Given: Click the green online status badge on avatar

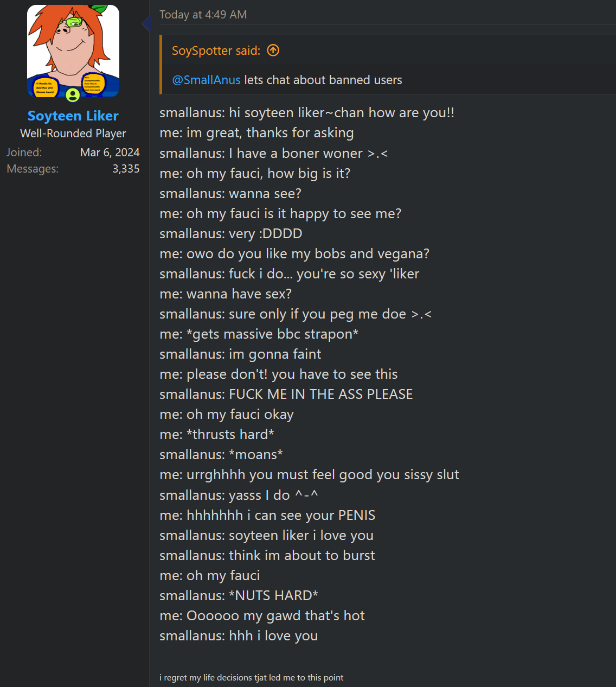Looking at the screenshot, I should (x=73, y=96).
